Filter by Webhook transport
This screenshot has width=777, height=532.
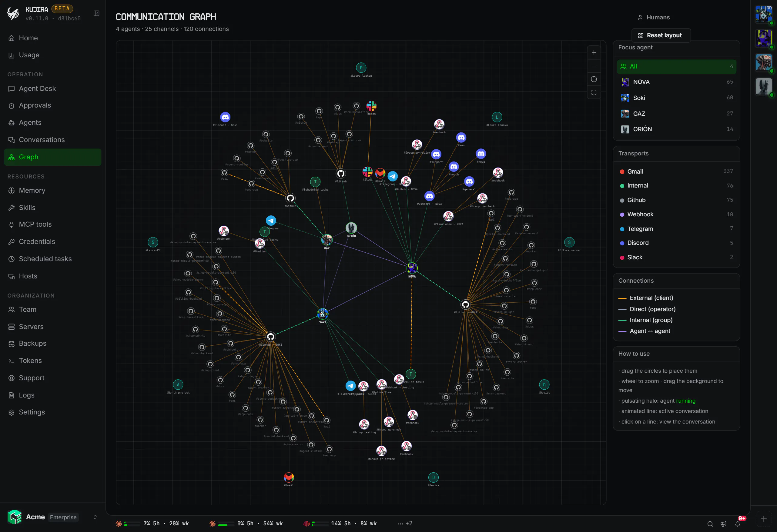pos(676,214)
